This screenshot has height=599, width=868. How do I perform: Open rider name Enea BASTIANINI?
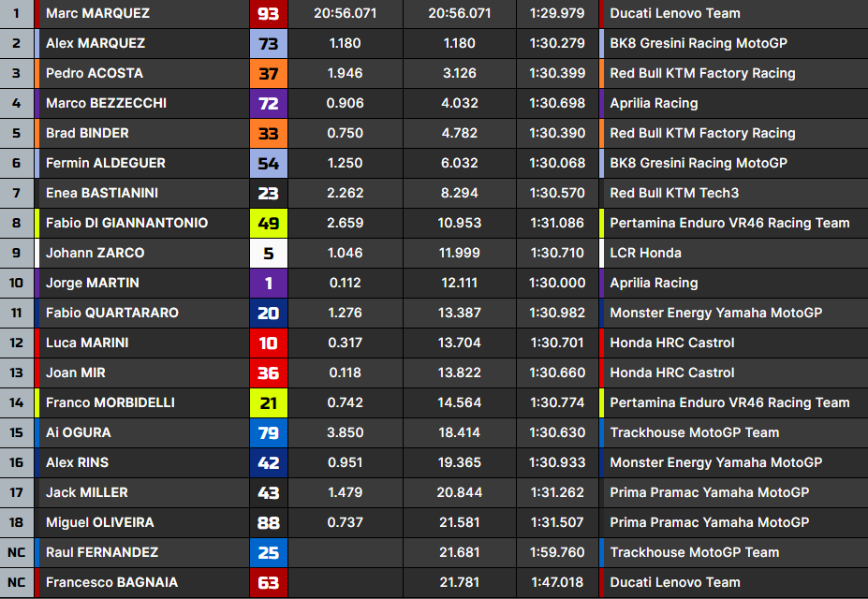pyautogui.click(x=102, y=194)
